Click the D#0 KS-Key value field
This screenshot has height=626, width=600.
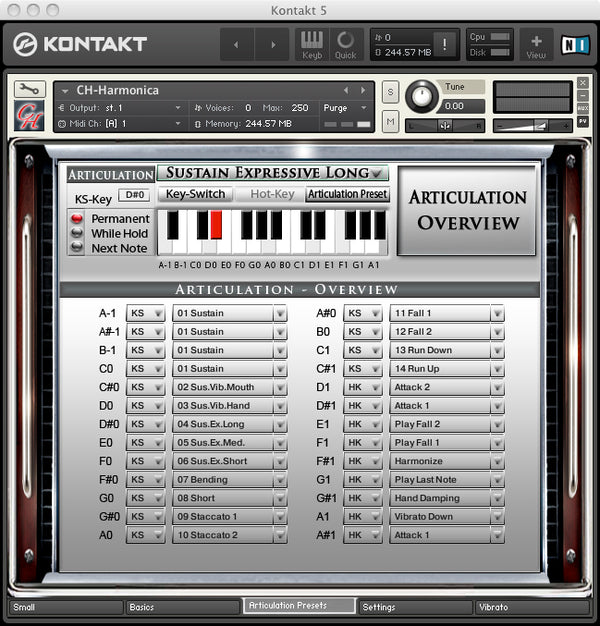[x=133, y=196]
